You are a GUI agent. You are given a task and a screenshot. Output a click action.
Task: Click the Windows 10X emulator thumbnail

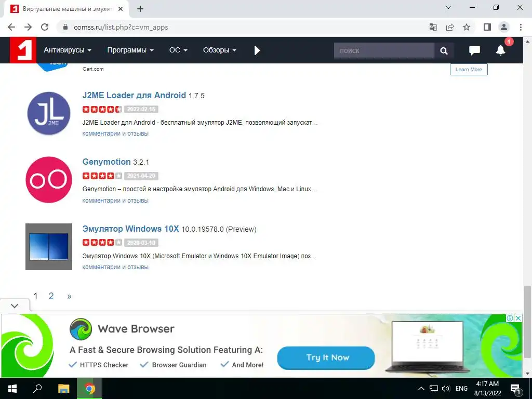[x=49, y=247]
